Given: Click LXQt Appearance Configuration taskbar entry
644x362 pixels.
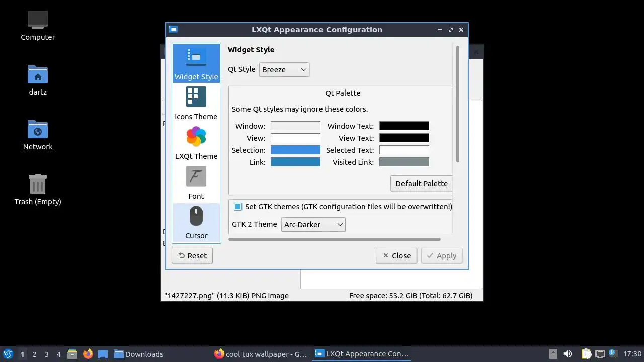Looking at the screenshot, I should tap(361, 354).
